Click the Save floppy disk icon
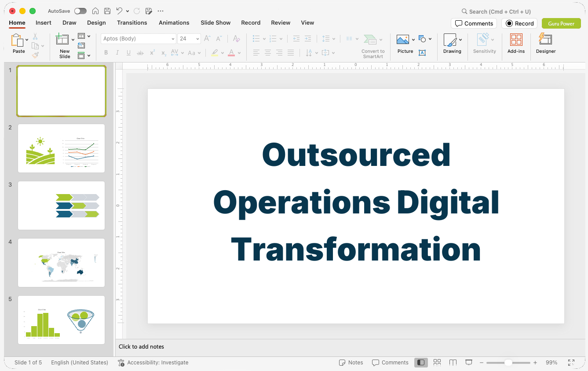The image size is (588, 371). 107,11
